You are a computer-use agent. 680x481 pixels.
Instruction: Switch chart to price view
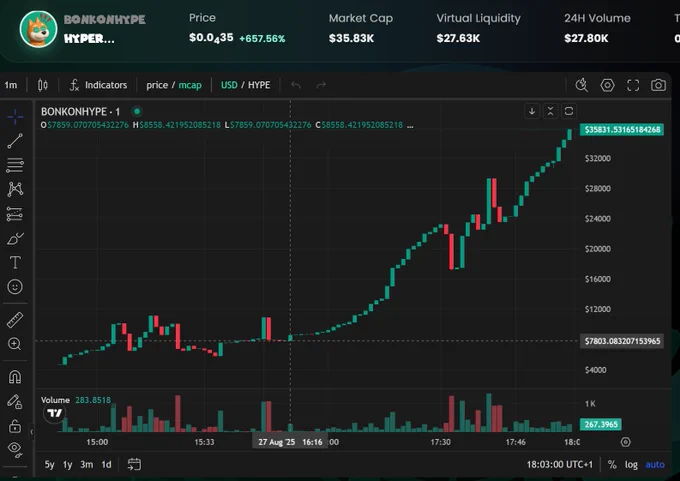pos(157,85)
